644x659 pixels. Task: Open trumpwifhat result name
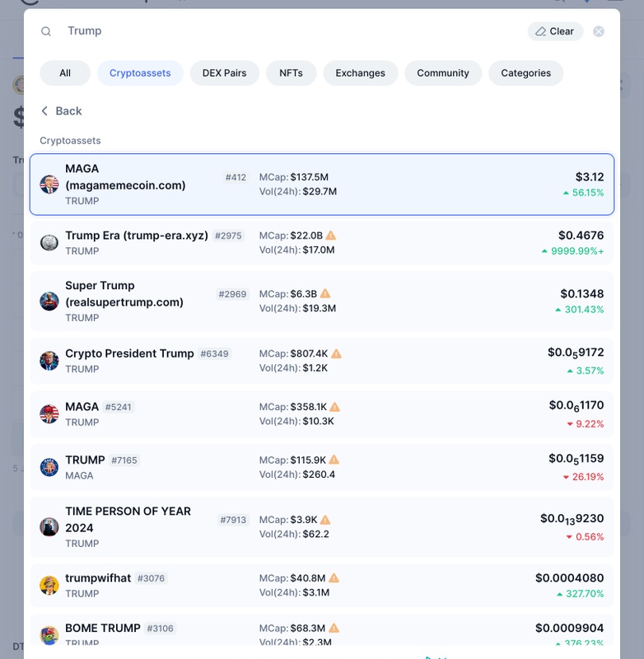coord(98,578)
